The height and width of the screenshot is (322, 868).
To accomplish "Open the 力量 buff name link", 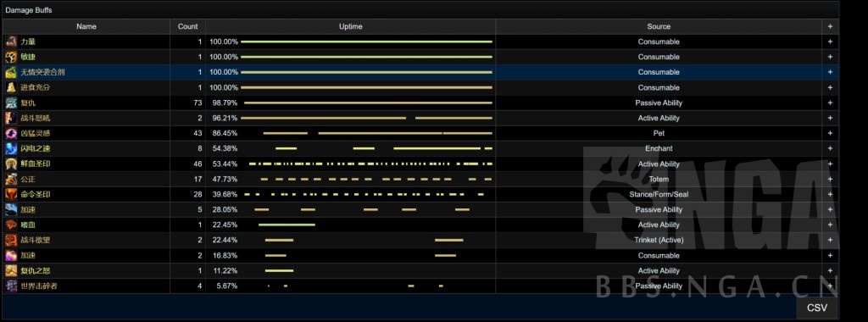I will pyautogui.click(x=28, y=42).
